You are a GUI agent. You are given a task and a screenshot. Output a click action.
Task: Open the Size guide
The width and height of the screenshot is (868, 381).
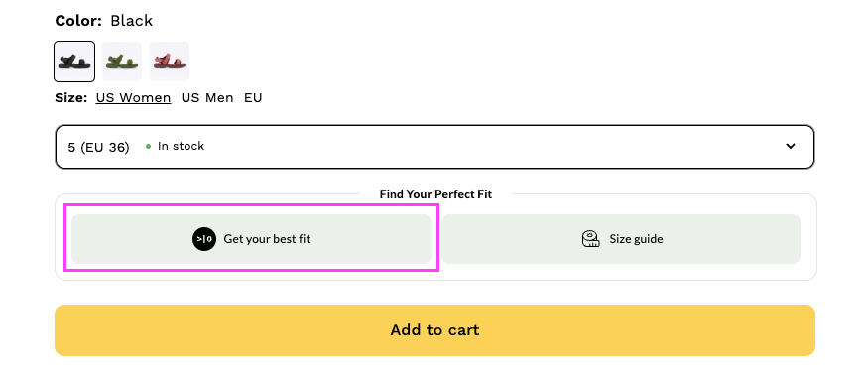click(621, 239)
